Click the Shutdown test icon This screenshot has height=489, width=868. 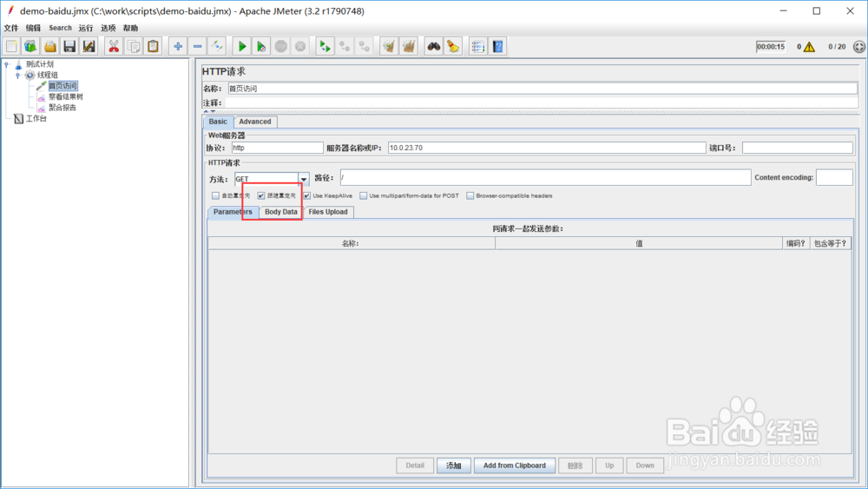[x=300, y=47]
